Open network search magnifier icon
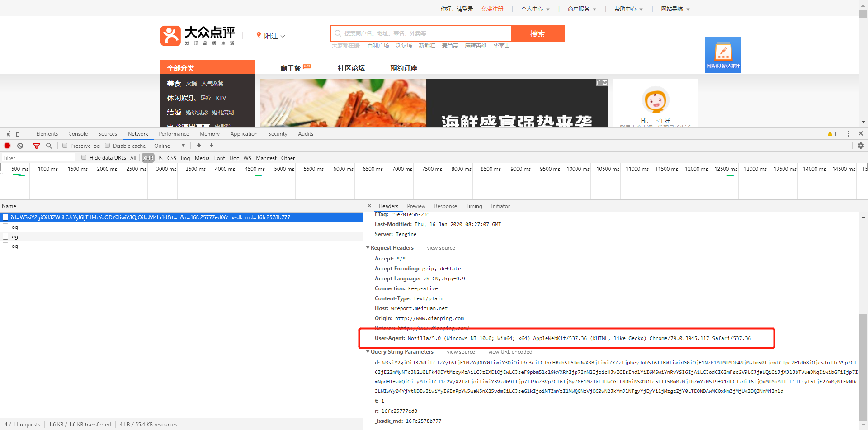This screenshot has height=430, width=868. 49,146
